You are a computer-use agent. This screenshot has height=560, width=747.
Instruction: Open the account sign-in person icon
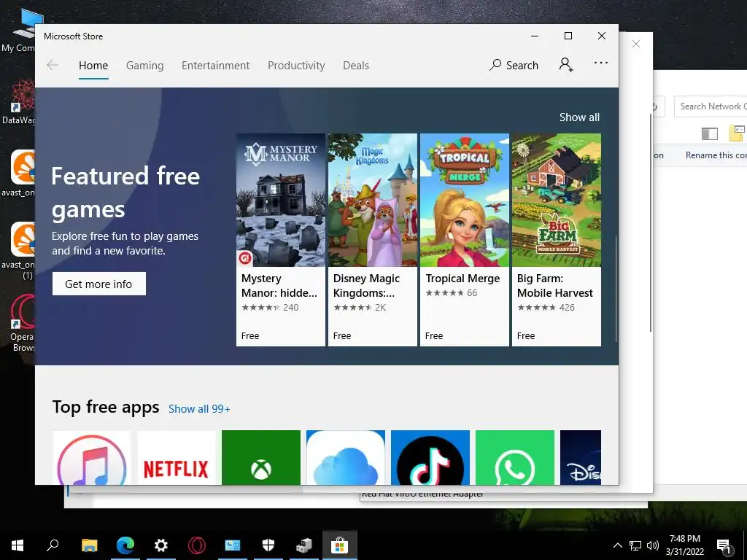pyautogui.click(x=566, y=64)
